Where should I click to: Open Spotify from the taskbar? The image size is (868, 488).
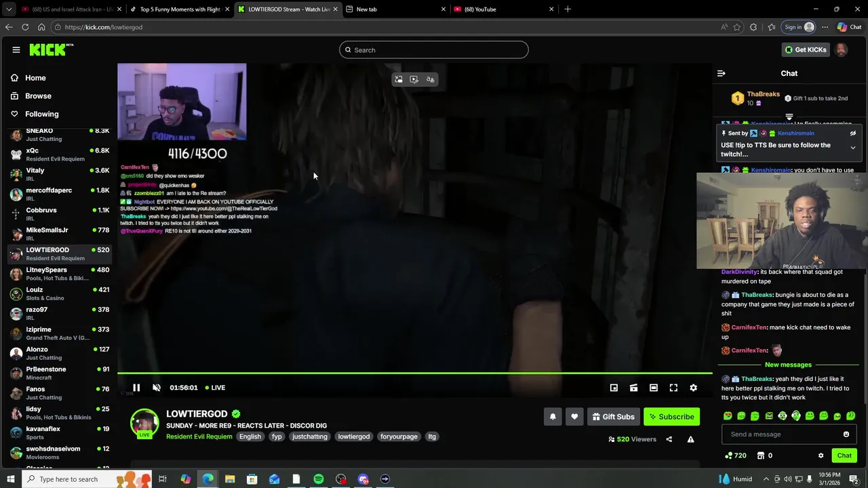319,479
